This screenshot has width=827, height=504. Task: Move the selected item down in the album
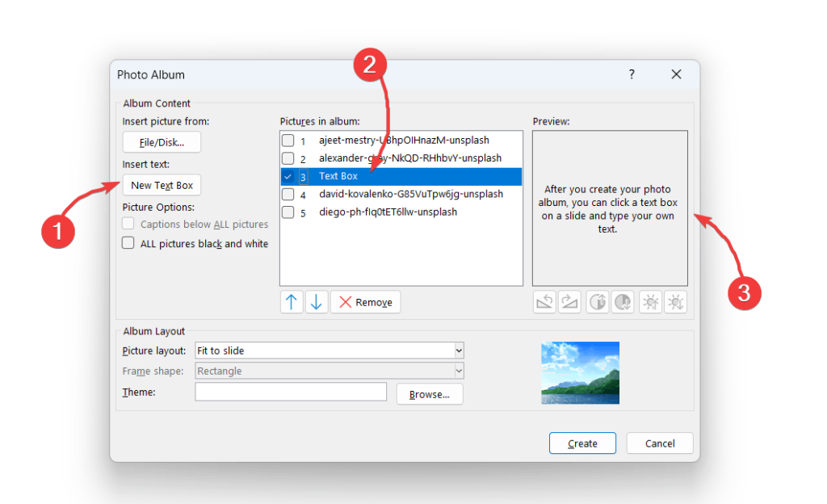pos(317,301)
